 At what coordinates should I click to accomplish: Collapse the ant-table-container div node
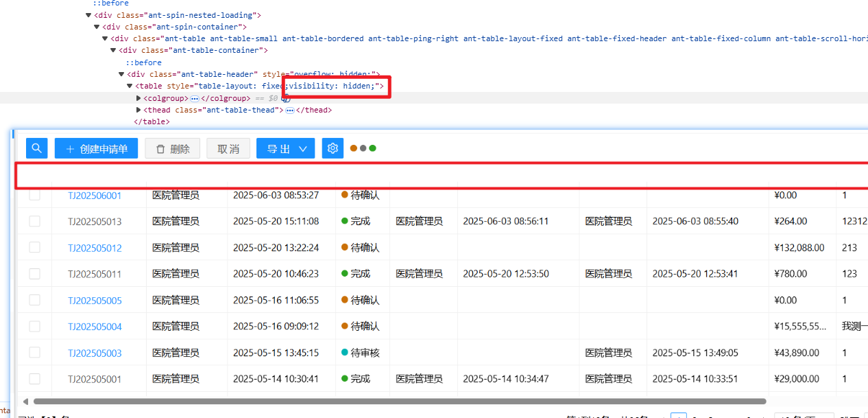(113, 50)
